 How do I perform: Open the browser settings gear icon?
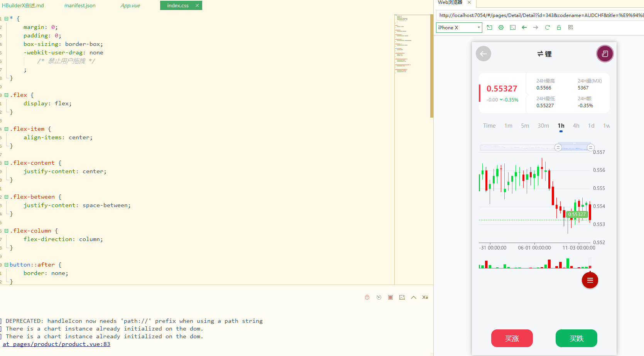[x=501, y=27]
